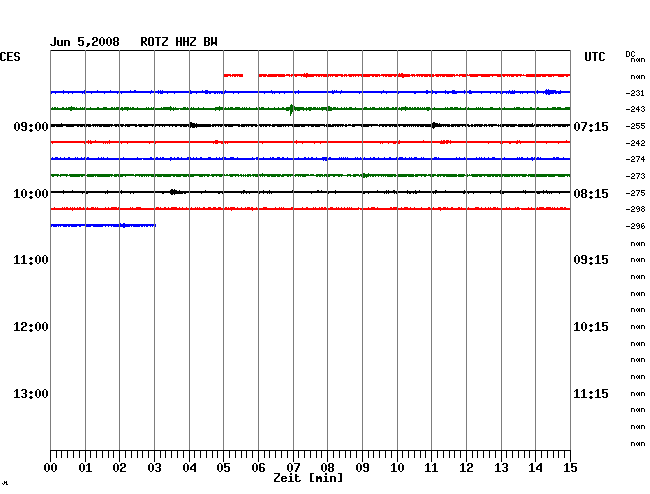The image size is (650, 494).
Task: Select the blue trace burst after minute 14
Action: click(551, 92)
